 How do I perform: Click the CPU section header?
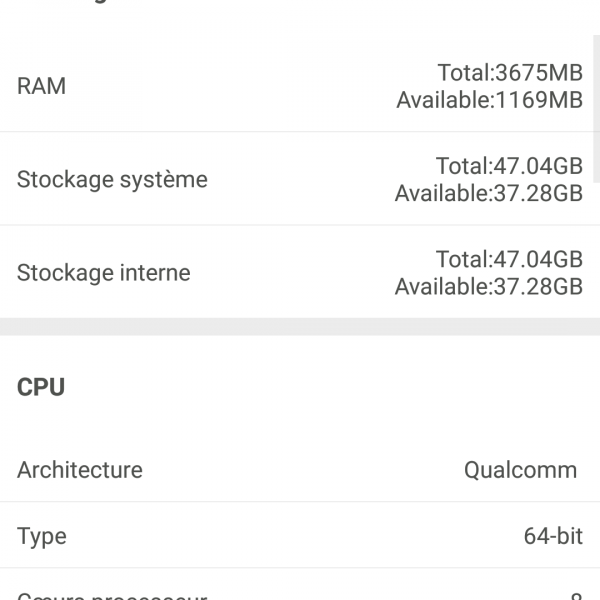pos(41,387)
